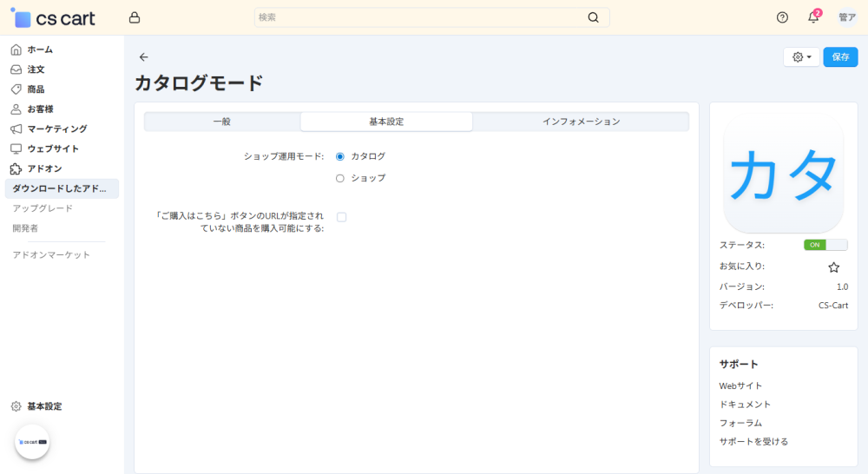Open the 管ア user account menu
Viewport: 868px width, 474px height.
coord(846,17)
